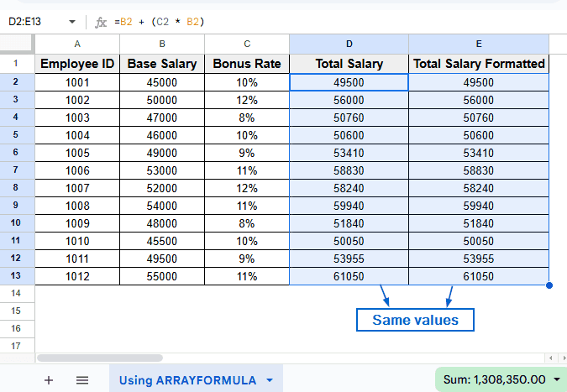Select the formatted cell 50760 in column E

point(479,118)
